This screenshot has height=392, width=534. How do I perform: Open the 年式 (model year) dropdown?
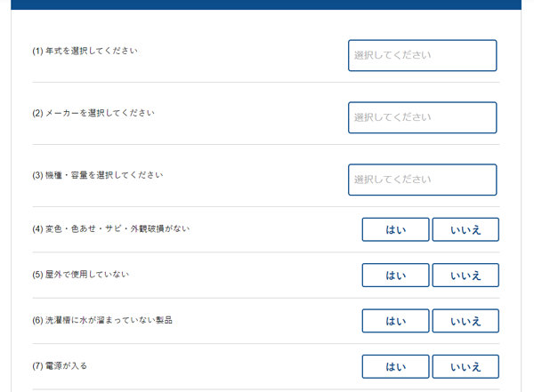tap(422, 55)
